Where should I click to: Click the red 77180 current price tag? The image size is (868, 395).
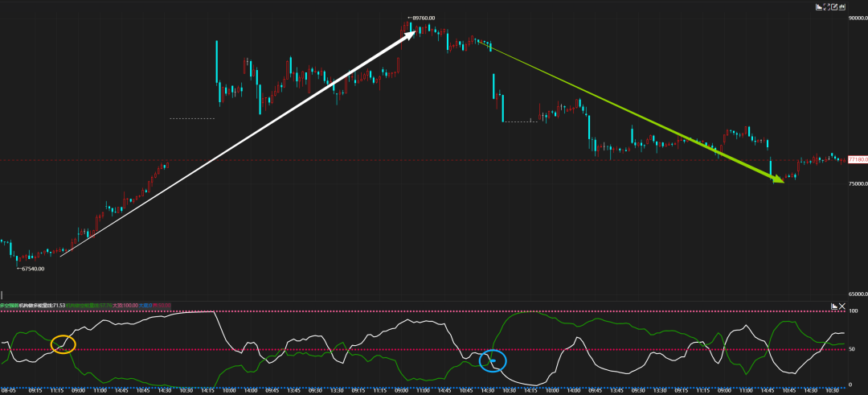pyautogui.click(x=857, y=160)
